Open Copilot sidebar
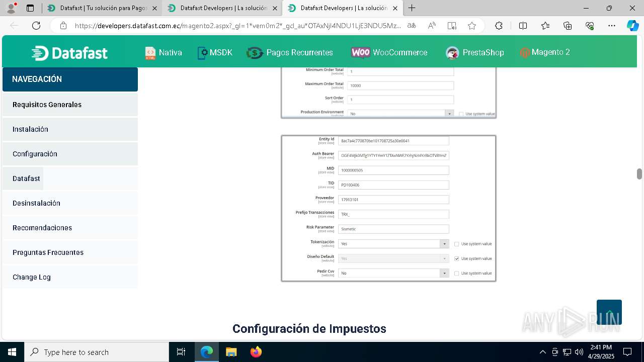Screen dimensions: 644x362 click(x=632, y=26)
